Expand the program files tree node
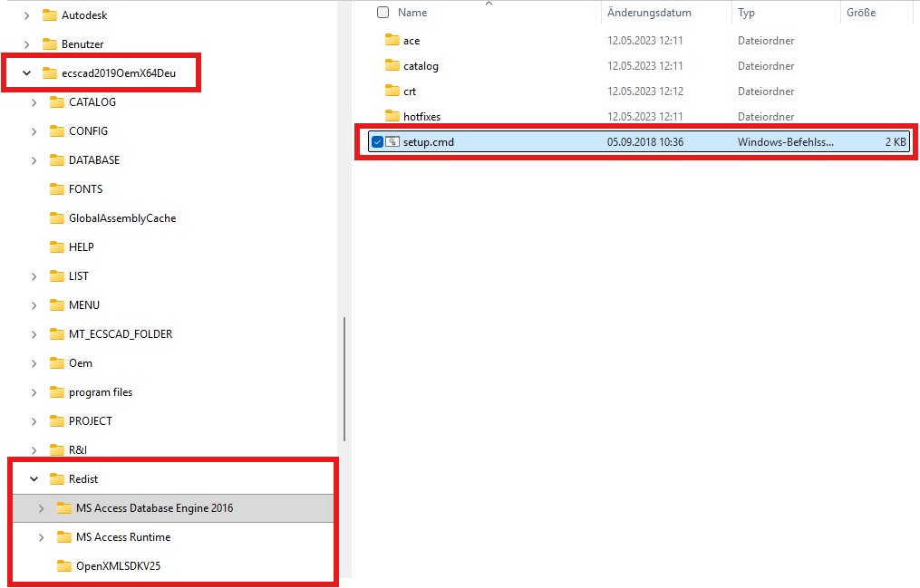 pos(34,392)
